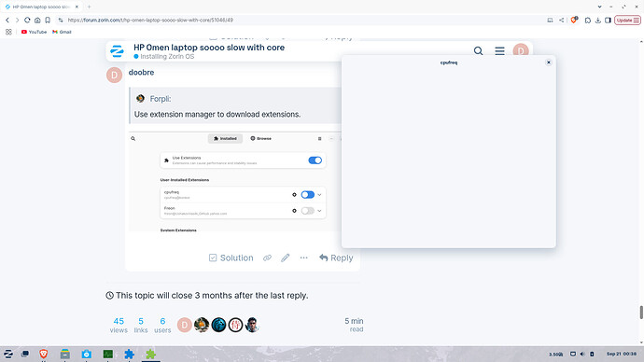This screenshot has height=362, width=644.
Task: Click the 6 users statistic
Action: pos(162,325)
